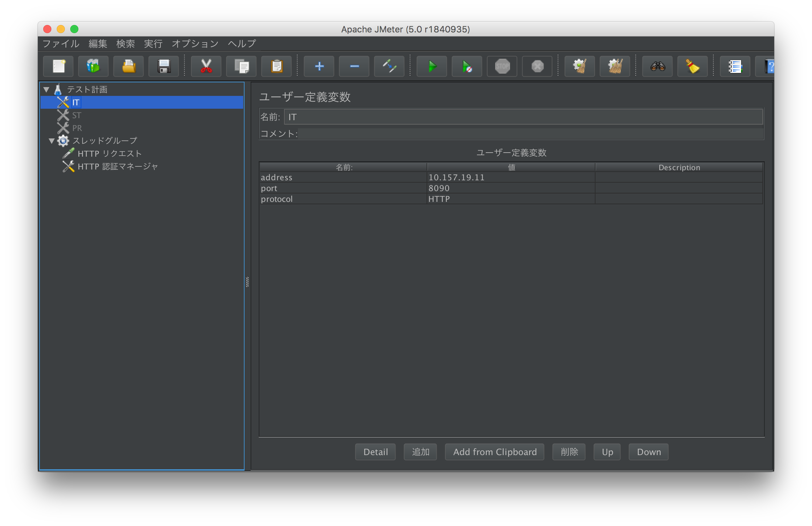Cut the selected tree element
Image resolution: width=812 pixels, height=526 pixels.
tap(206, 66)
